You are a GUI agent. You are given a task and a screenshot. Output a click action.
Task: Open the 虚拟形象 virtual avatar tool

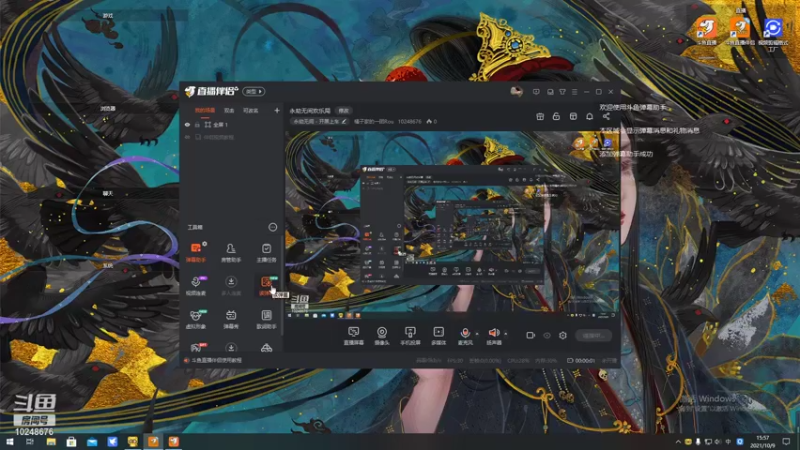[196, 319]
